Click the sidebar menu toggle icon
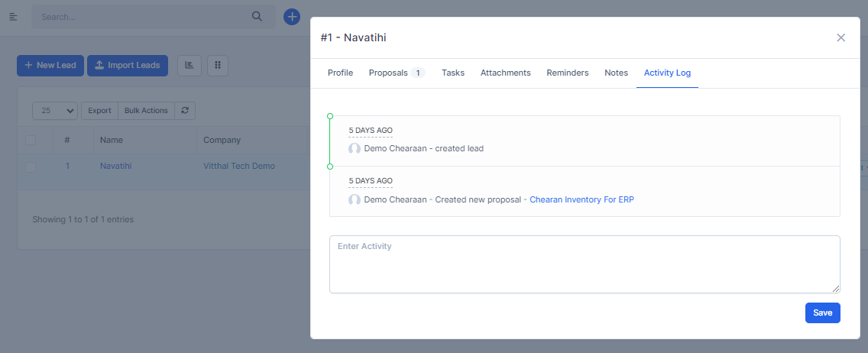 [13, 16]
